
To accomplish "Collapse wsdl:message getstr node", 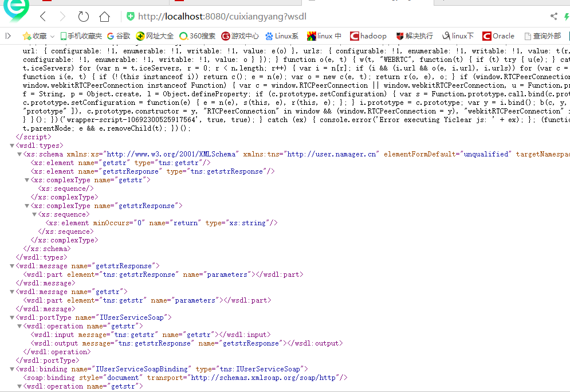I will click(x=12, y=292).
